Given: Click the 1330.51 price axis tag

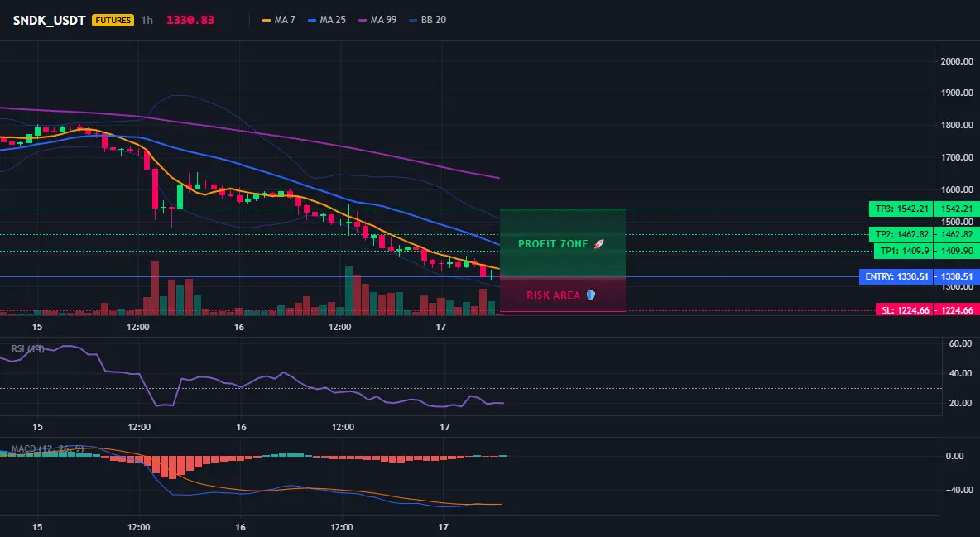Looking at the screenshot, I should click(957, 276).
